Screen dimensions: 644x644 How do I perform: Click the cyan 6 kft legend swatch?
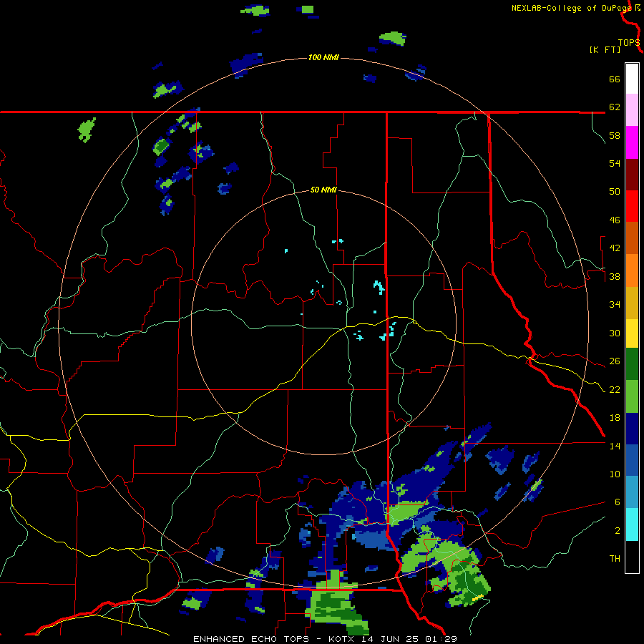(x=632, y=525)
